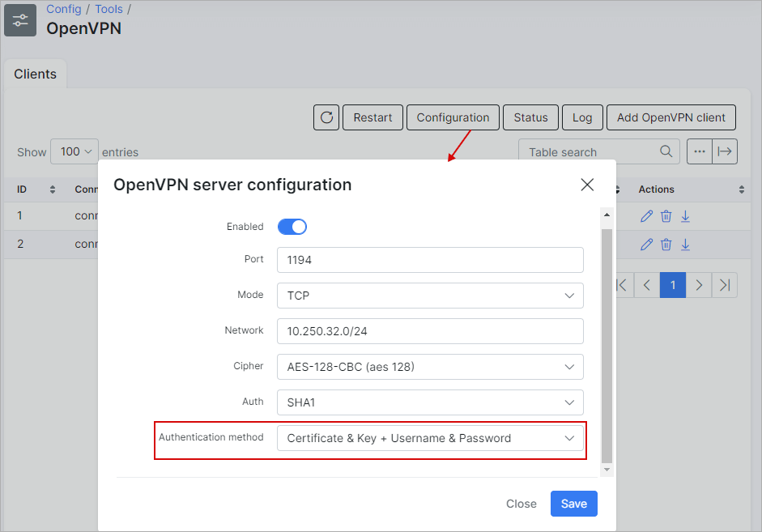Screen dimensions: 762x532
Task: Close the OpenVPN server configuration dialog
Action: click(x=588, y=185)
